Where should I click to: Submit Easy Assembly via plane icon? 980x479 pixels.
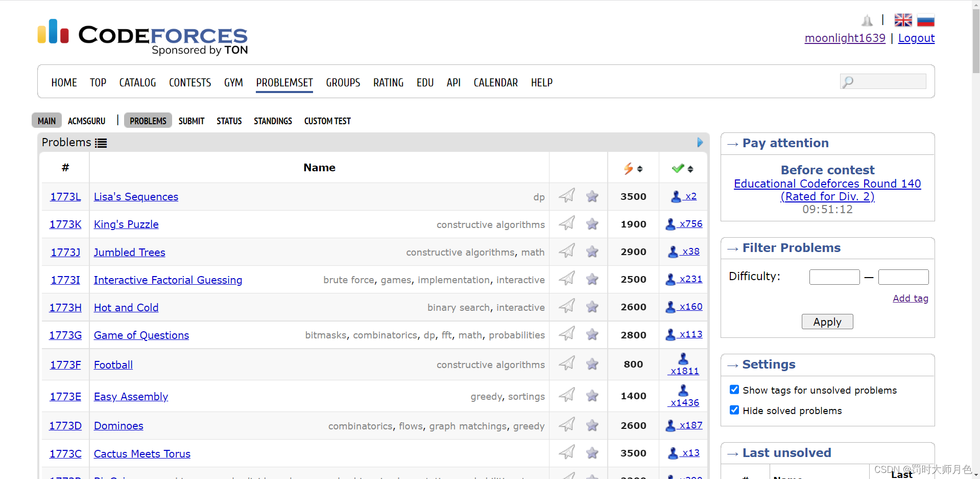[x=567, y=395]
